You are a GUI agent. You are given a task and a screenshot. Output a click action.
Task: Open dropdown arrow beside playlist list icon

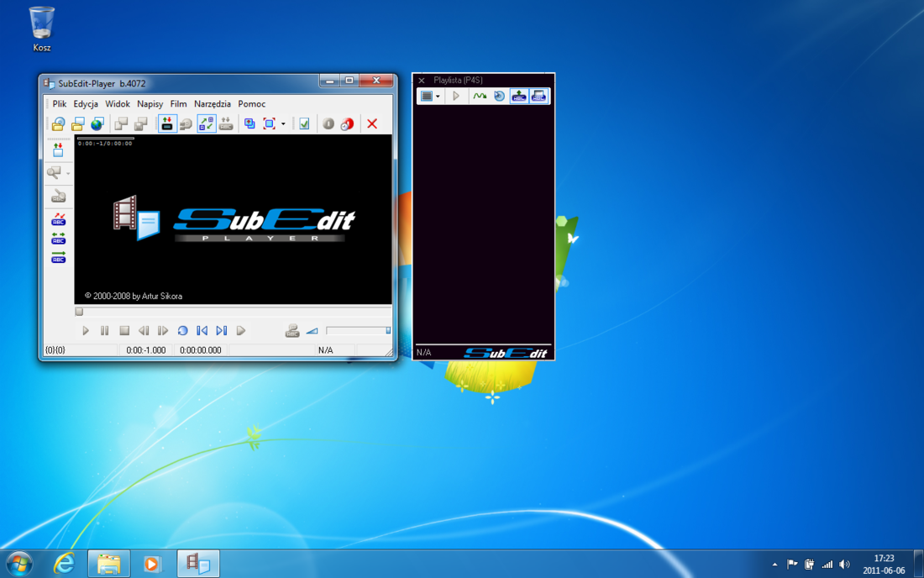pos(438,97)
